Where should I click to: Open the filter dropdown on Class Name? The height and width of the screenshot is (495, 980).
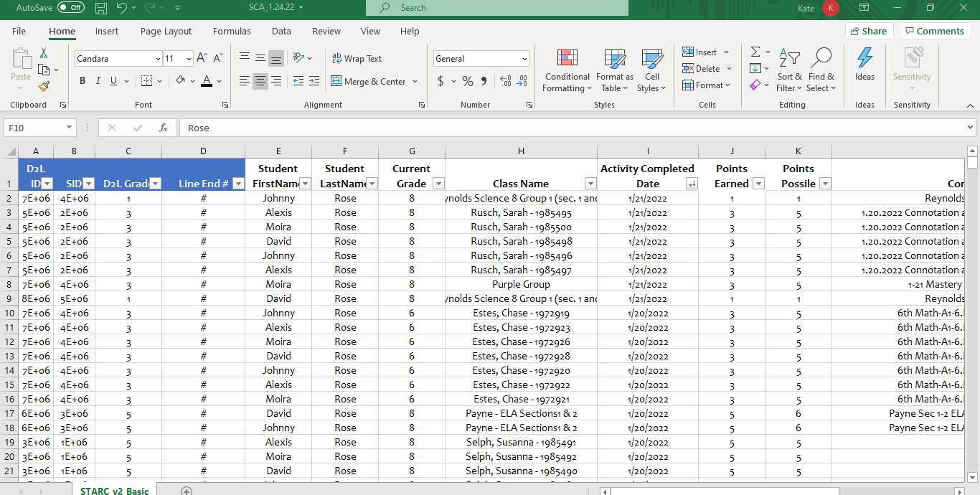(x=590, y=184)
